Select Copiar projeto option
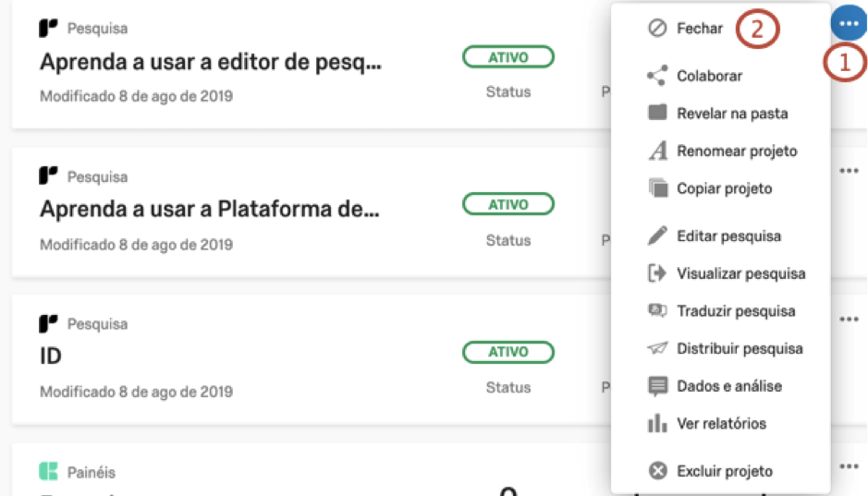 point(724,188)
